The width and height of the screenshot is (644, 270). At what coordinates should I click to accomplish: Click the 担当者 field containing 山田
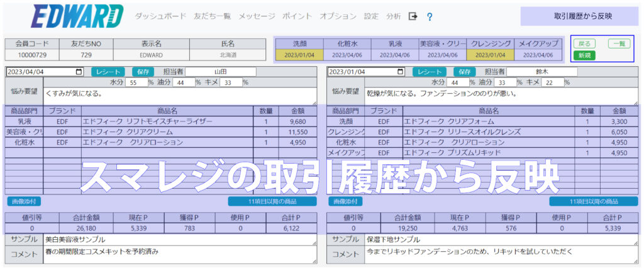click(221, 72)
